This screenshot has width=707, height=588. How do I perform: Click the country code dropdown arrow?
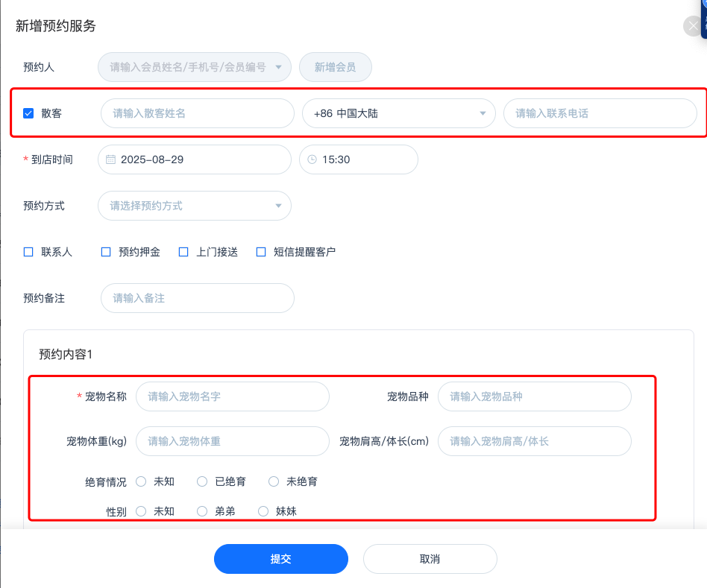tap(483, 113)
